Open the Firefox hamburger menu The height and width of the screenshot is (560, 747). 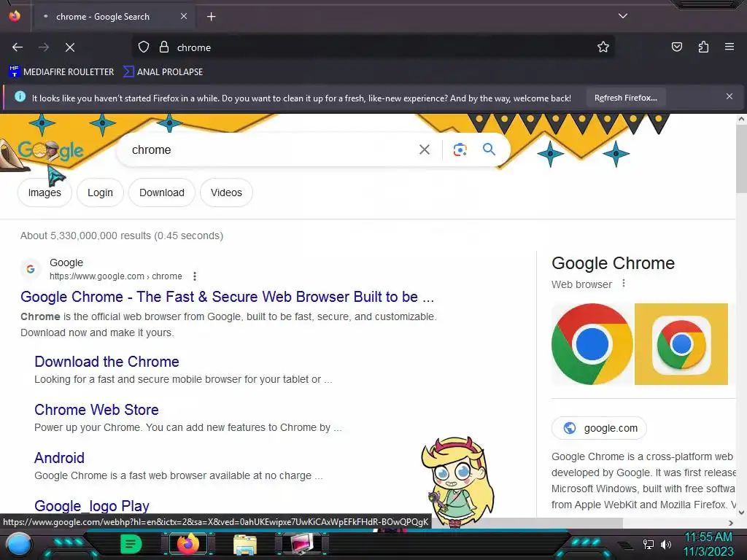pyautogui.click(x=729, y=47)
